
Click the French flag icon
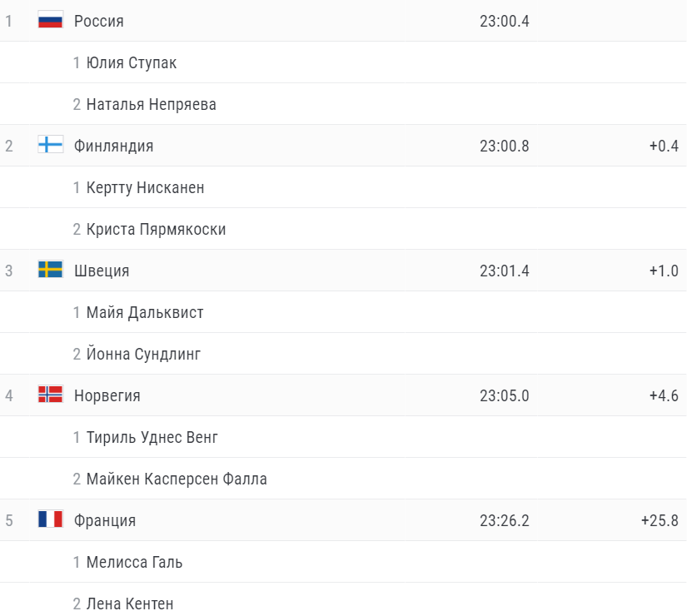pos(51,519)
